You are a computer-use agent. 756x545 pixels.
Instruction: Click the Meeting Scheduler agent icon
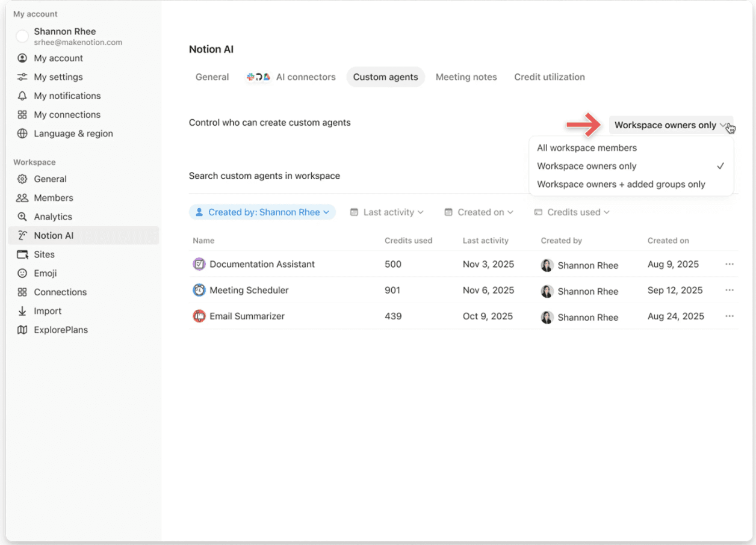click(199, 290)
